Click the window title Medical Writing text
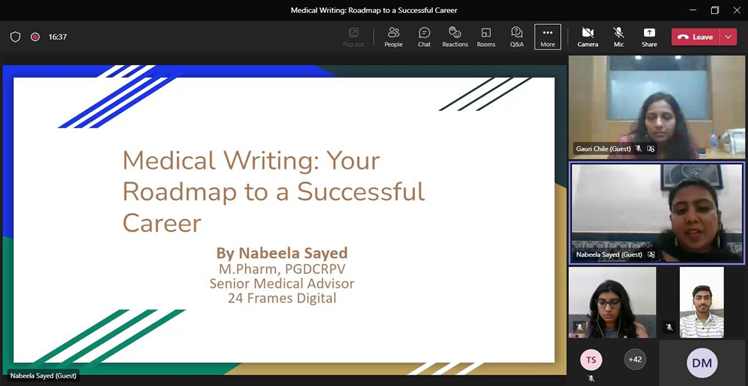This screenshot has width=748, height=386. coord(374,10)
